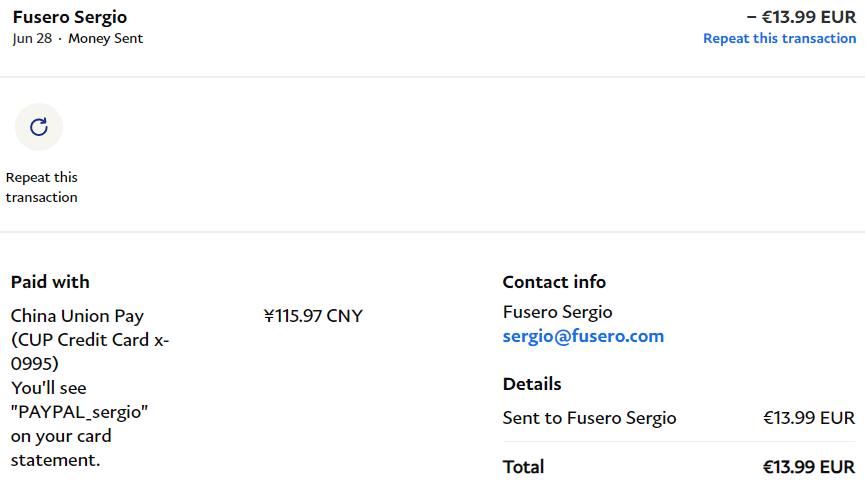Click the ¥115.97 CNY amount
The height and width of the screenshot is (489, 865).
click(x=313, y=316)
